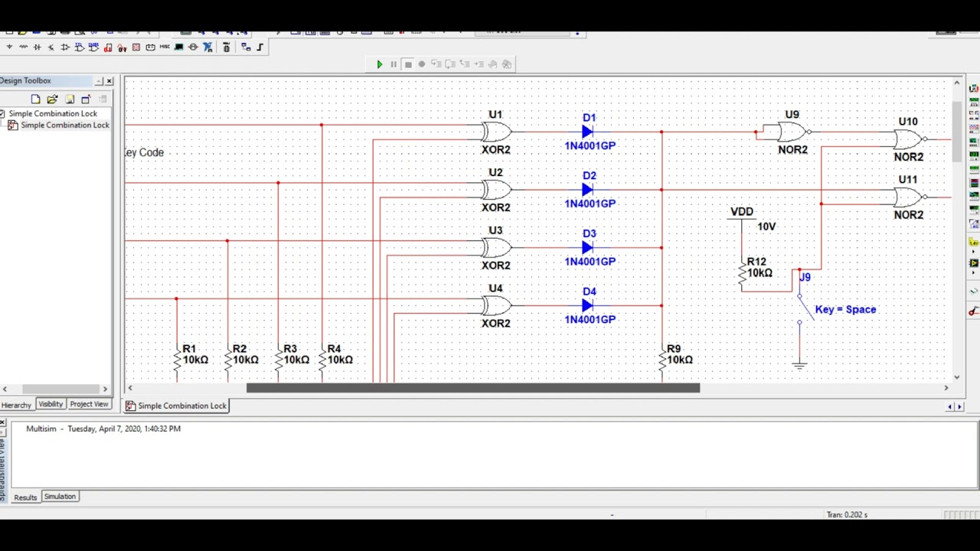Create new design in Design Toolbox
Screen dimensions: 980x551
[35, 99]
